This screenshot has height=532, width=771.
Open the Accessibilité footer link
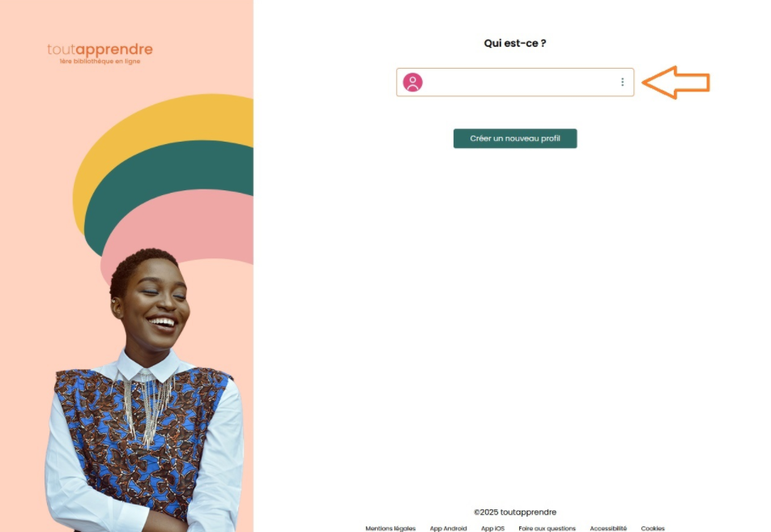(x=608, y=528)
